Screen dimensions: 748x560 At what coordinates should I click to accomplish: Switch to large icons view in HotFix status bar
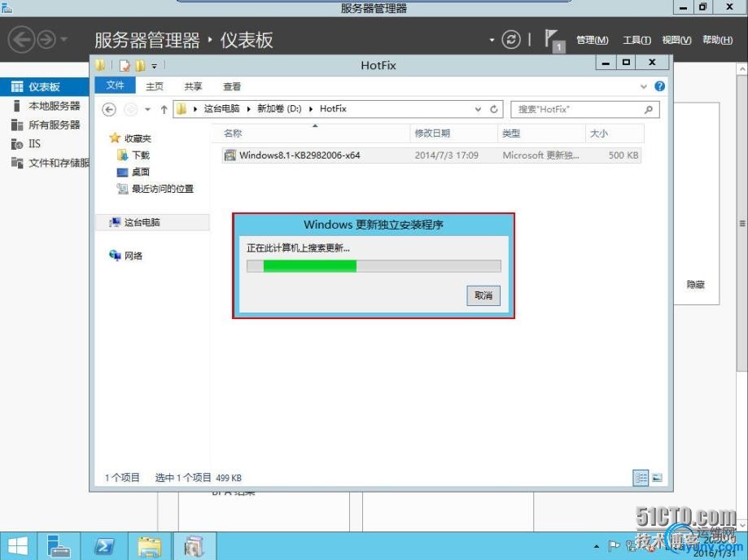657,478
